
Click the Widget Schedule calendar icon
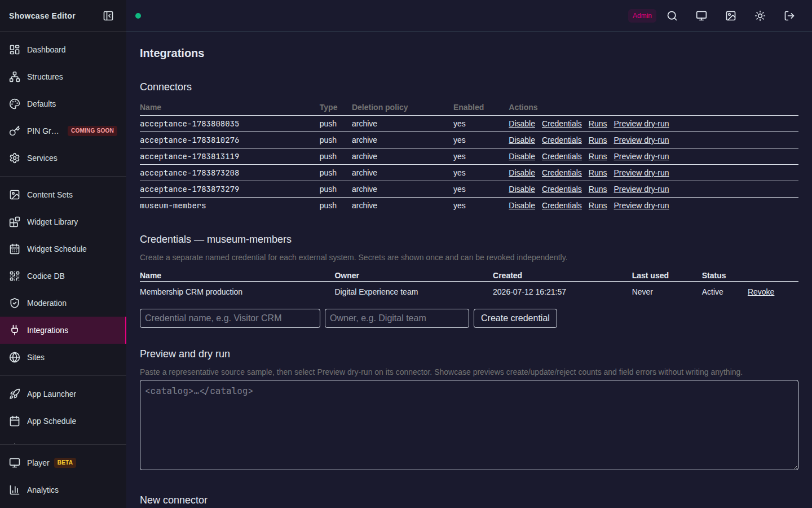click(x=15, y=249)
